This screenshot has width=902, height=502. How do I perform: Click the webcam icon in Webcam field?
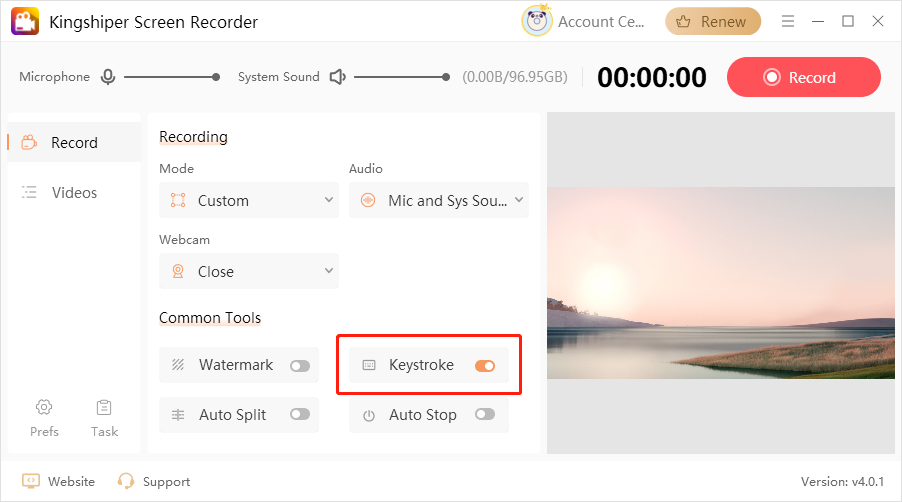click(178, 271)
